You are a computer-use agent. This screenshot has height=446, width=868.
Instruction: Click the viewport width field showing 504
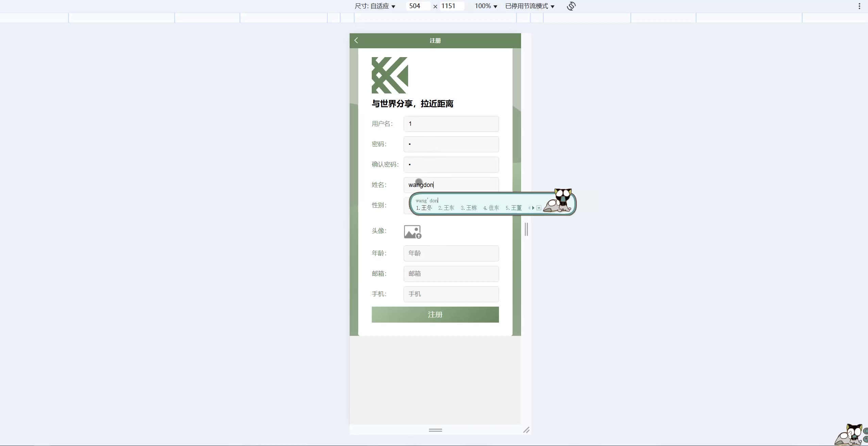pyautogui.click(x=418, y=6)
